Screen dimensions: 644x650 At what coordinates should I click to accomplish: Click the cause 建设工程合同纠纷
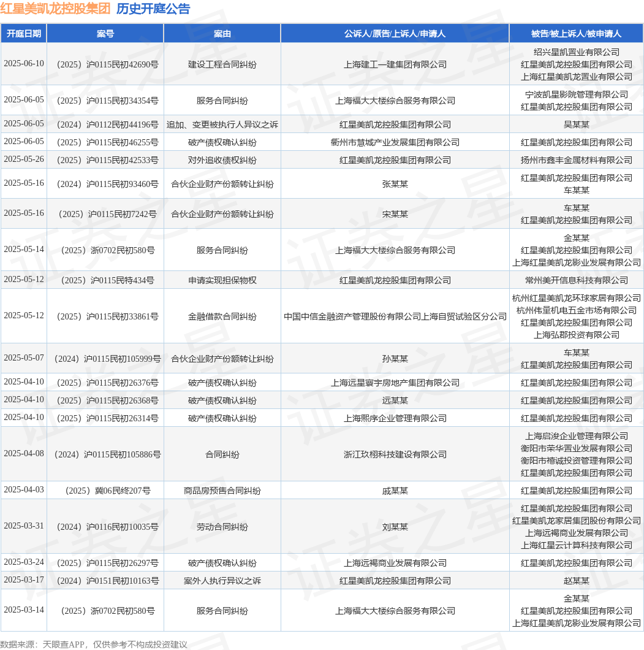222,64
